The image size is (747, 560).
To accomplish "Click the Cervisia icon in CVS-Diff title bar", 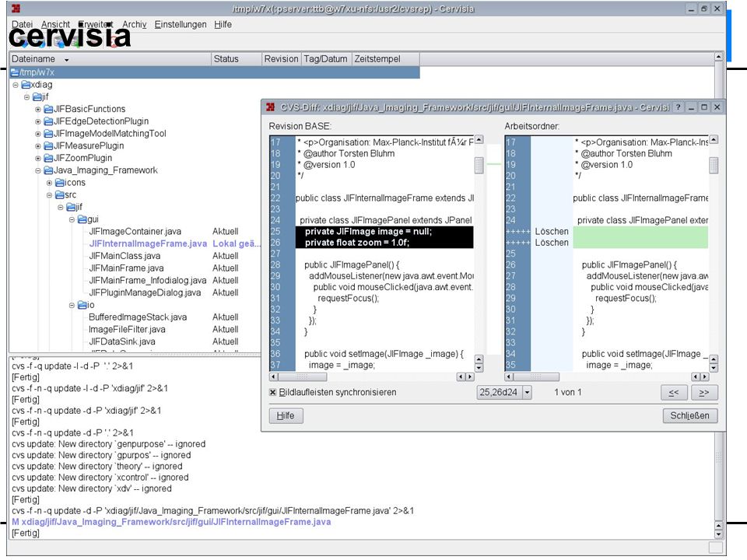I will pyautogui.click(x=270, y=107).
